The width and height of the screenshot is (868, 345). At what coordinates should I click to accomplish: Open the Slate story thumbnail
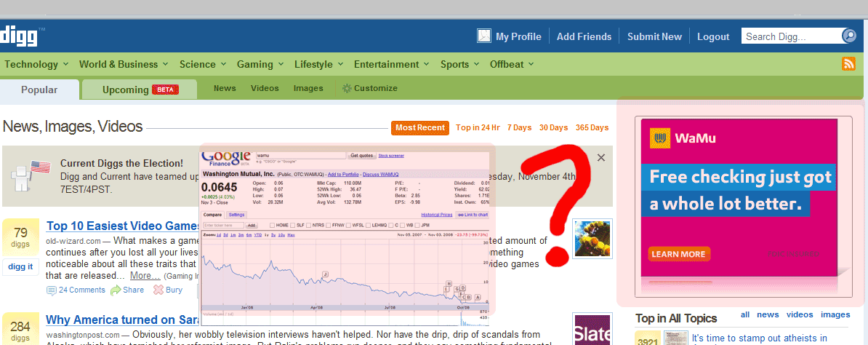pos(592,330)
